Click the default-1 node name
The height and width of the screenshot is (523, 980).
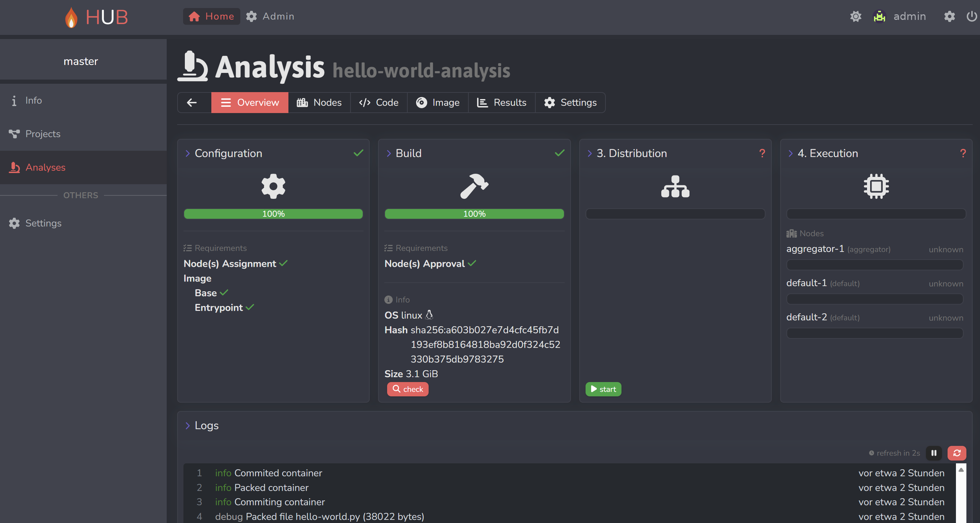coord(806,283)
